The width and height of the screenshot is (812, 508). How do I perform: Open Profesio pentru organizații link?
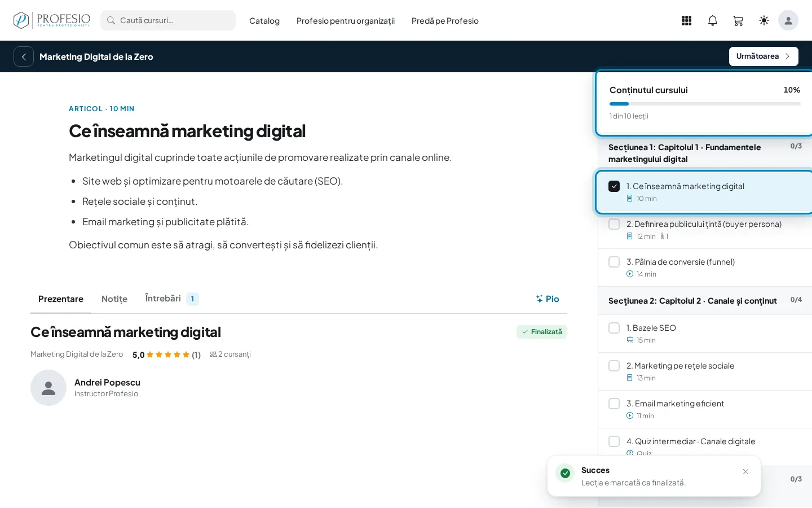[346, 21]
